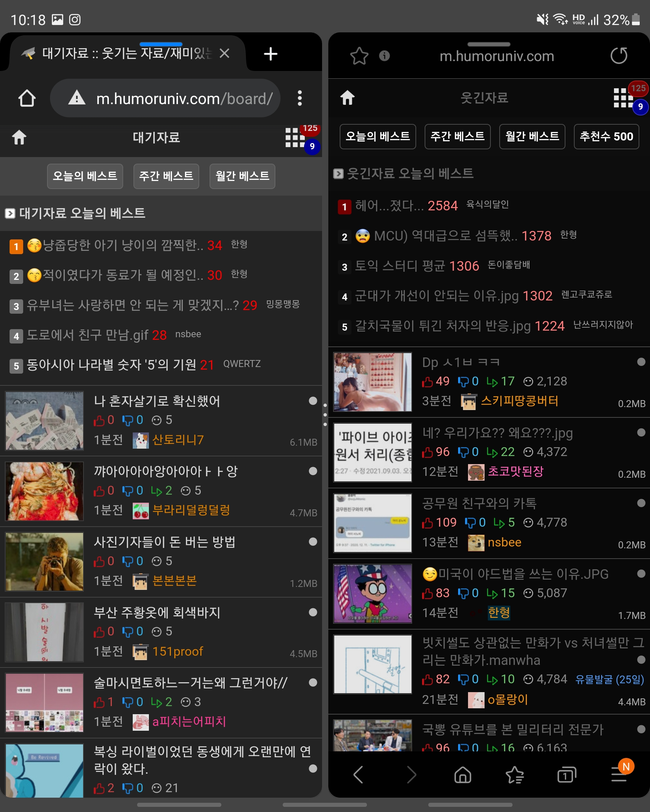Open 오늘의 베스트 in 대기자료 window
650x812 pixels.
85,176
